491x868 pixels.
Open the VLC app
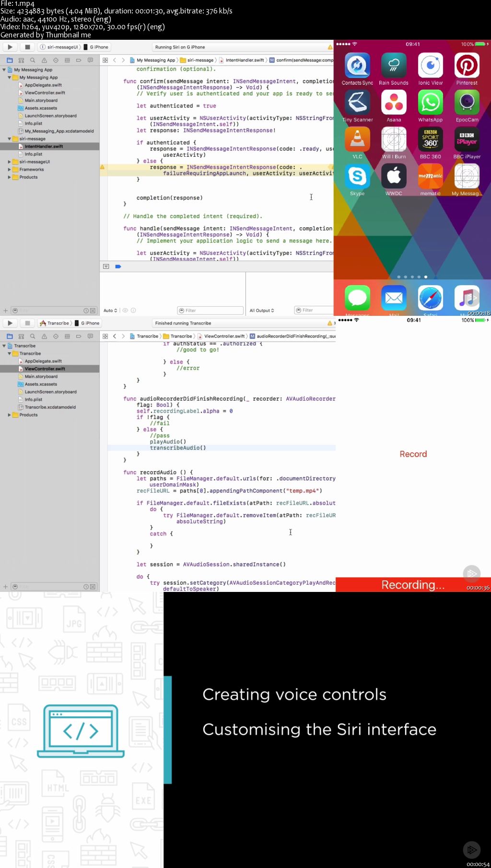click(357, 139)
